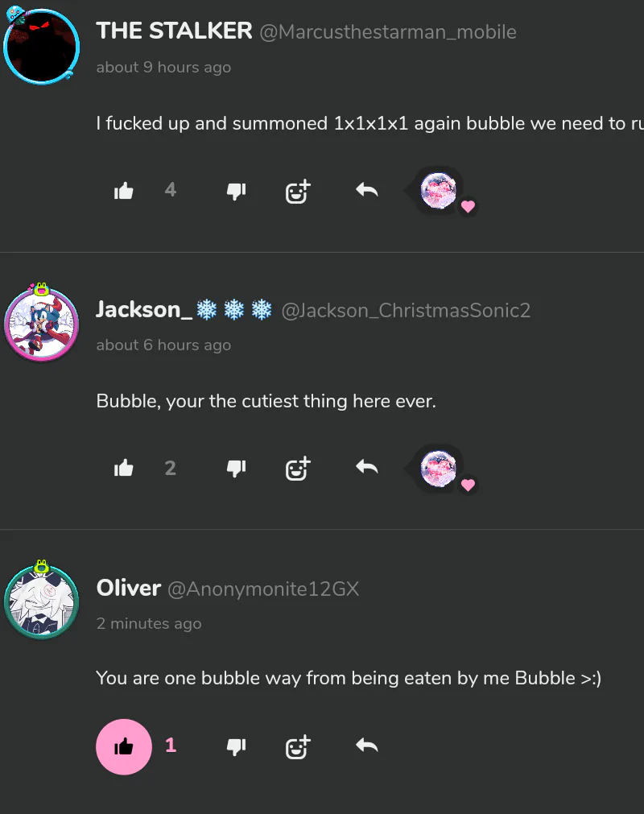Reply to Oliver's comment
Image resolution: width=644 pixels, height=814 pixels.
(367, 746)
